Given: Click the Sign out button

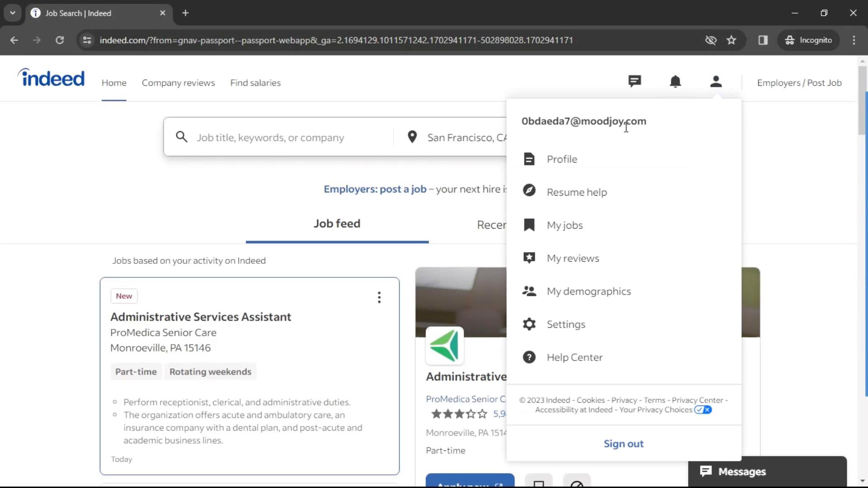Looking at the screenshot, I should (x=623, y=443).
